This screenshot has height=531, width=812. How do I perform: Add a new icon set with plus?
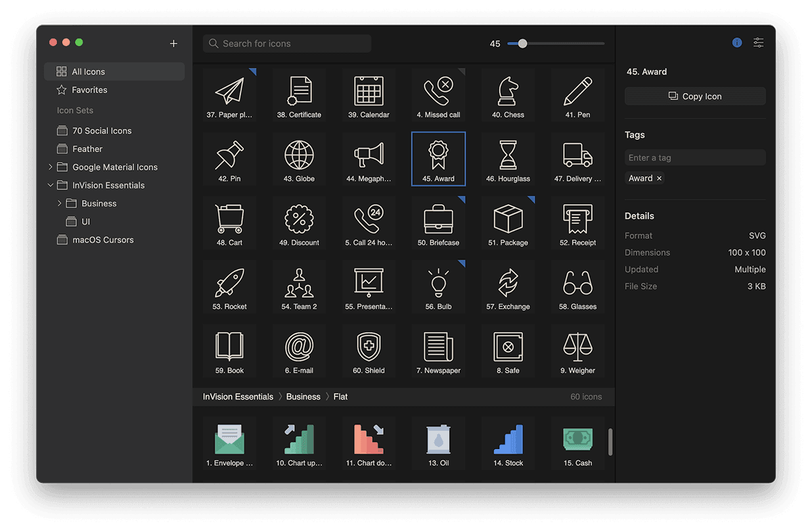[173, 43]
